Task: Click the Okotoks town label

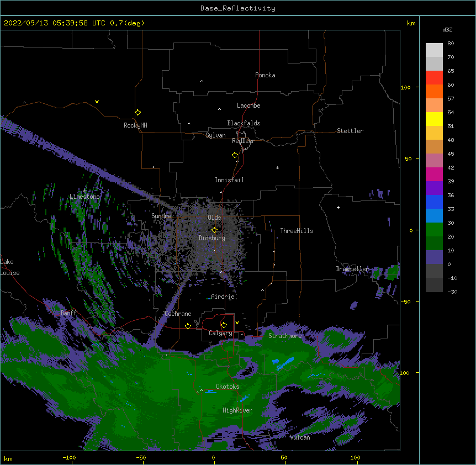Action: (228, 387)
